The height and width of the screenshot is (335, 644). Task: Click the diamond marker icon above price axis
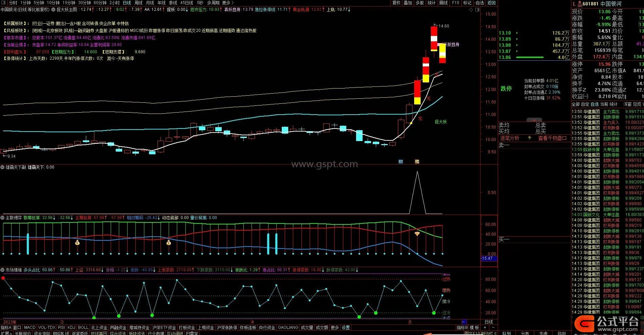pos(471,10)
